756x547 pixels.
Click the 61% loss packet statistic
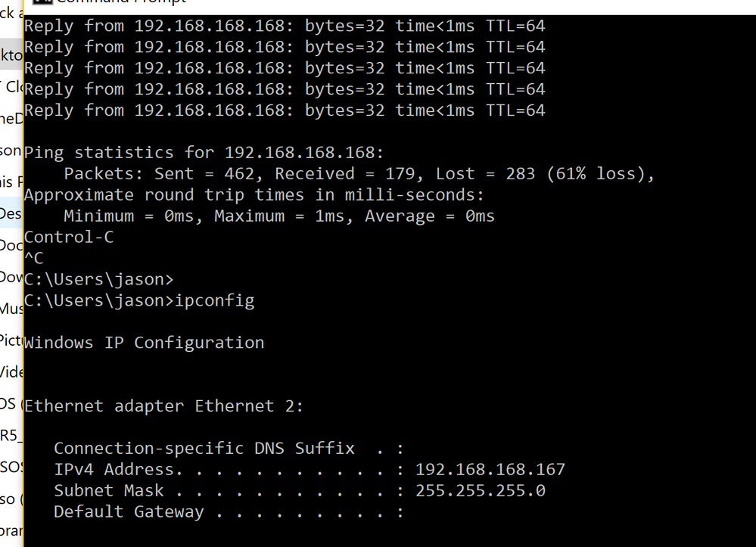[x=600, y=174]
